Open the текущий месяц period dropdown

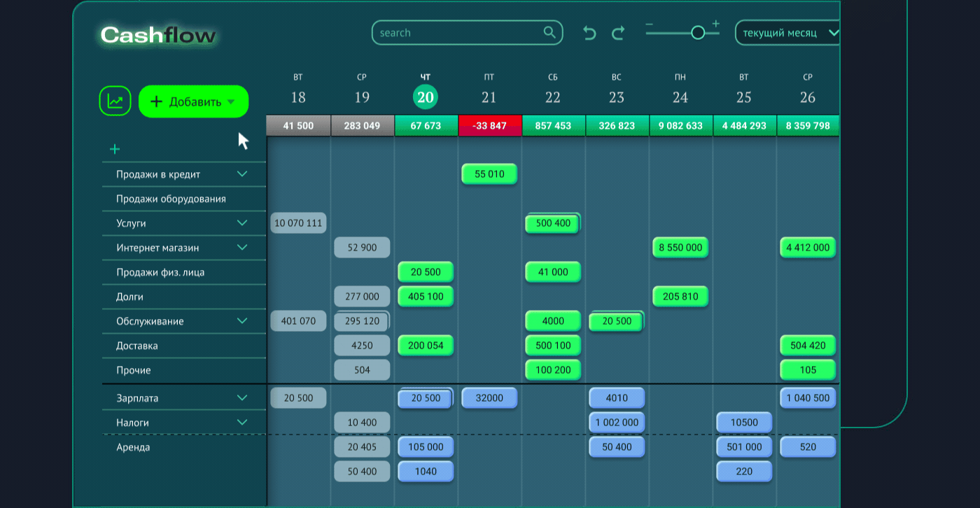[788, 33]
